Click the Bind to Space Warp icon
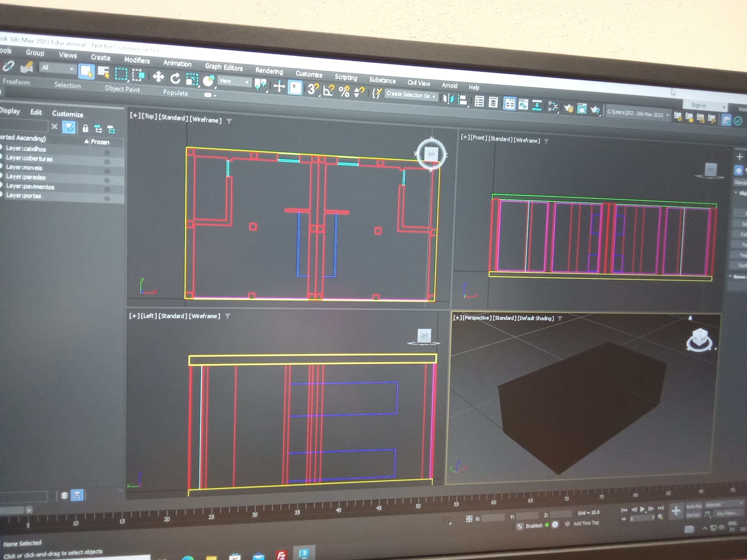This screenshot has width=747, height=560. [27, 67]
